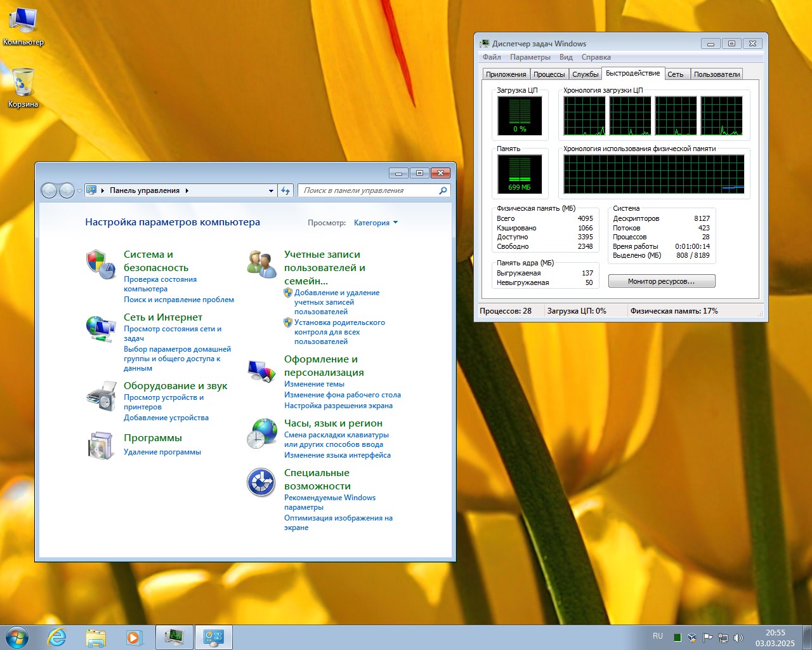Click the Монитор ресурсов button
The height and width of the screenshot is (650, 812).
[x=661, y=281]
